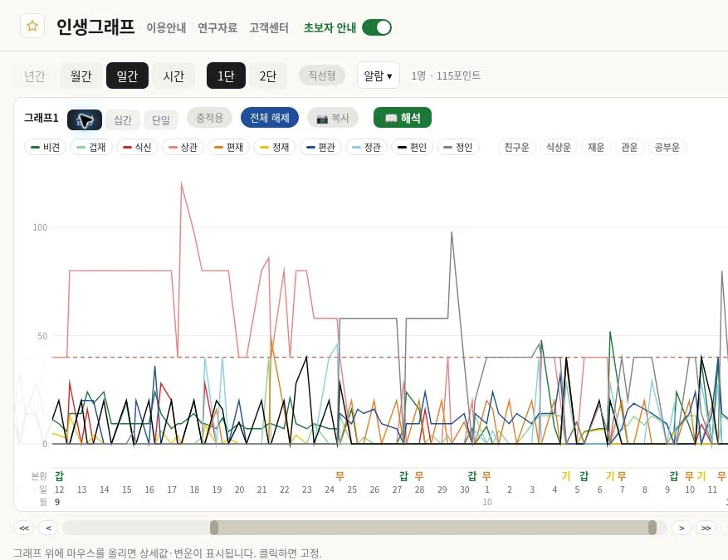
Task: Select the 식상운 group chip
Action: [x=559, y=147]
